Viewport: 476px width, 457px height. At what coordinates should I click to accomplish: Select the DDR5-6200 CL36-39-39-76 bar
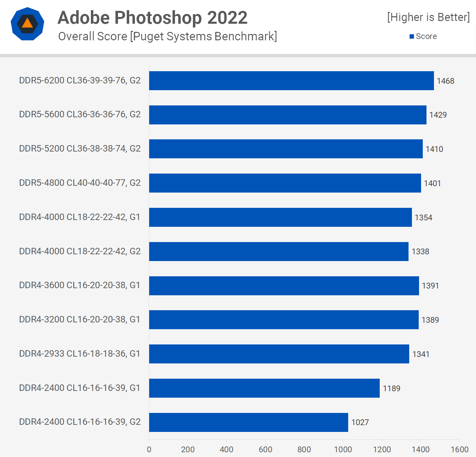click(292, 81)
